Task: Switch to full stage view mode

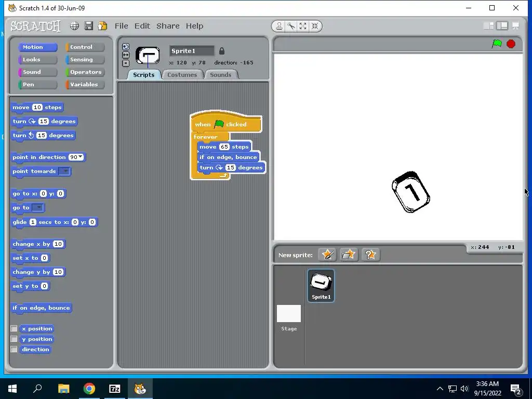Action: click(x=502, y=26)
